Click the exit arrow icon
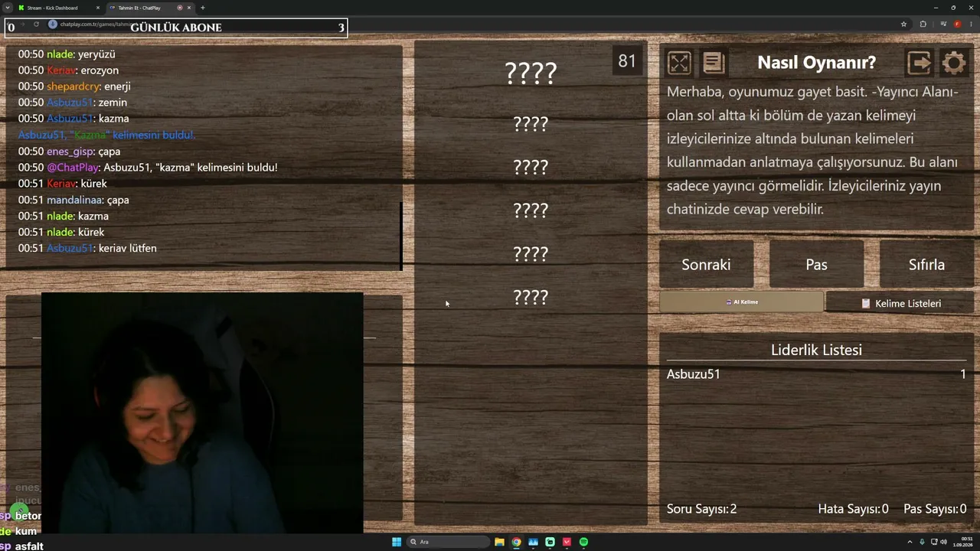 [x=919, y=63]
